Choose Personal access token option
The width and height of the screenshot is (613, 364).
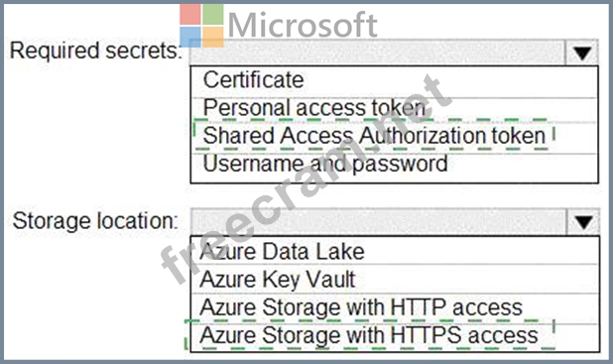point(394,108)
